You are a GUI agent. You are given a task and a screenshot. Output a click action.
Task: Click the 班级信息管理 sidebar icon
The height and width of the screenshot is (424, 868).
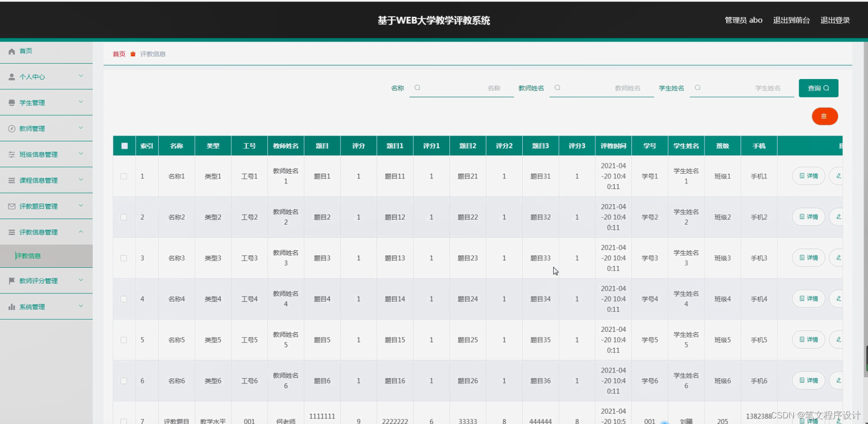(x=12, y=154)
